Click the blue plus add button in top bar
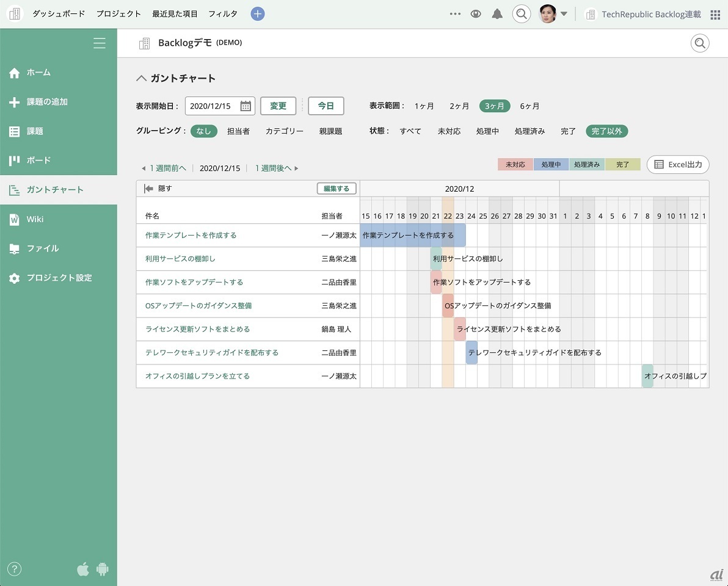728x586 pixels. [x=258, y=14]
